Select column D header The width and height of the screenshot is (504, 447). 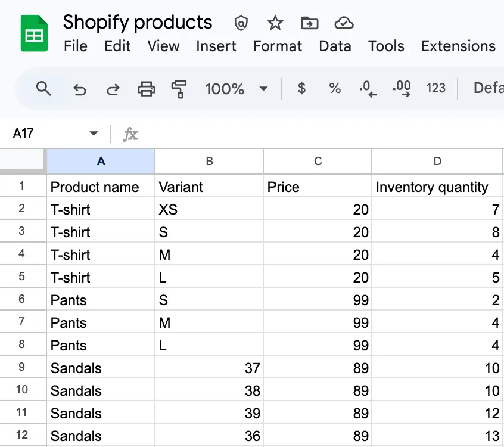[437, 161]
